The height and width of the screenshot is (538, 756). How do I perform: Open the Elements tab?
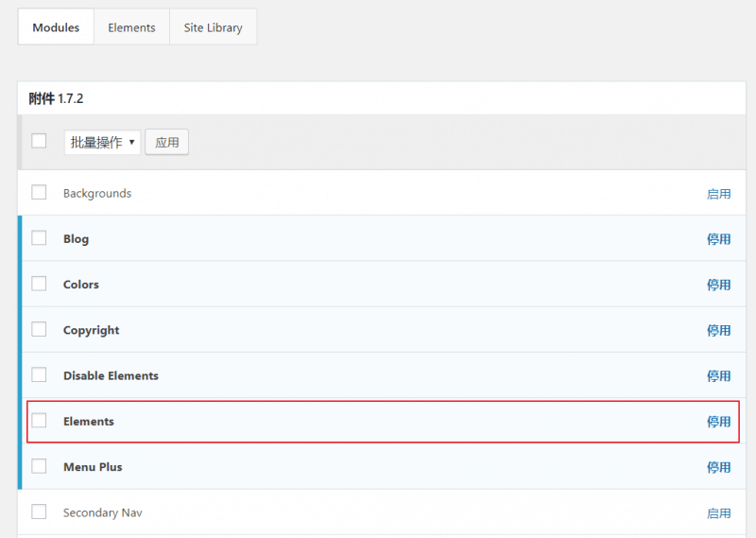131,27
